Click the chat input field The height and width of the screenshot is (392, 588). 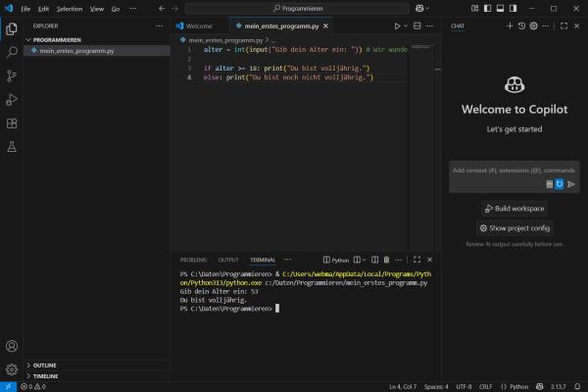coord(514,171)
